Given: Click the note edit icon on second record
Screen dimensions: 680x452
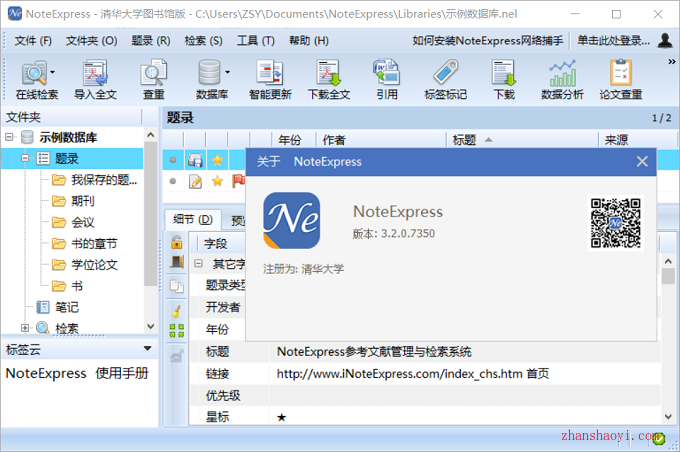Looking at the screenshot, I should [x=195, y=181].
